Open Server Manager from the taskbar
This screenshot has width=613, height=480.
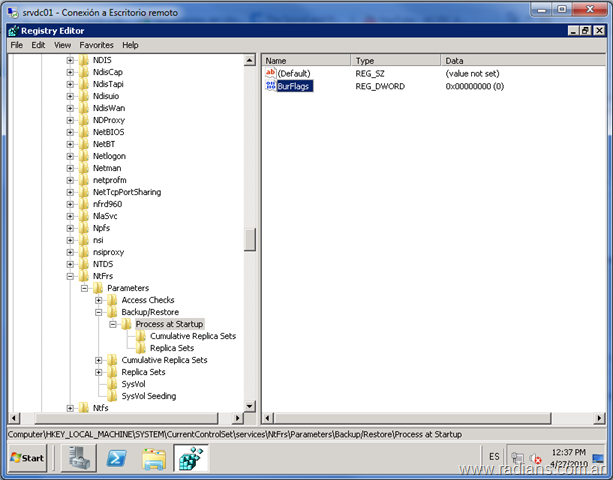pyautogui.click(x=80, y=458)
